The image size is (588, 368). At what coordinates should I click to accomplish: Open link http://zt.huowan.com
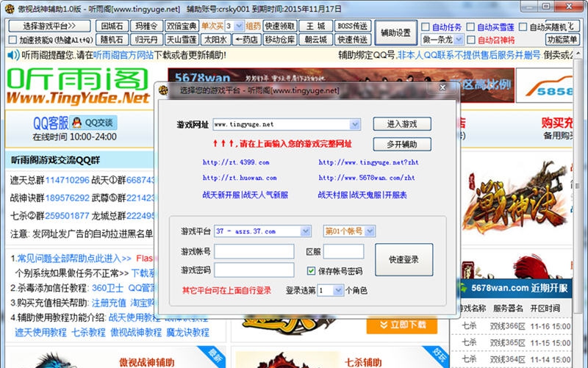point(240,178)
